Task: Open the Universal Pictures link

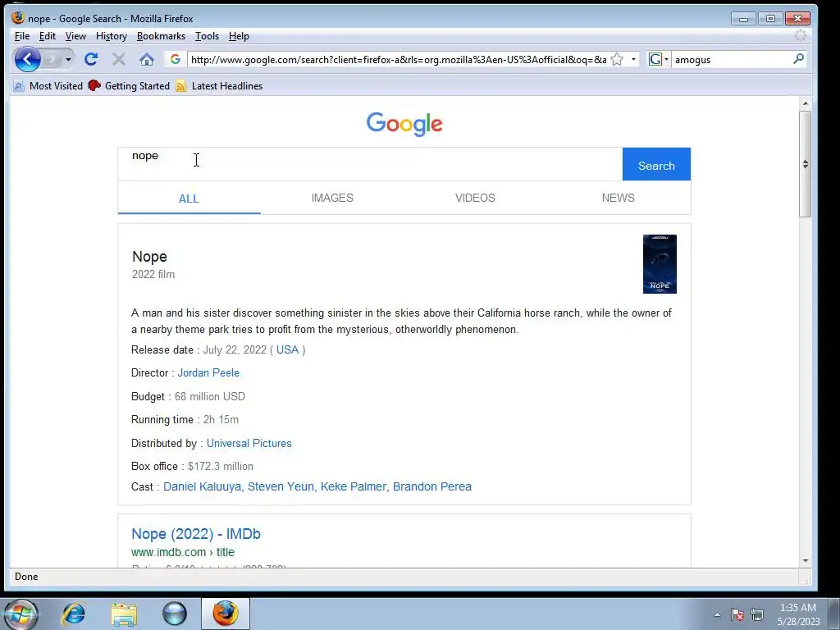Action: 249,444
